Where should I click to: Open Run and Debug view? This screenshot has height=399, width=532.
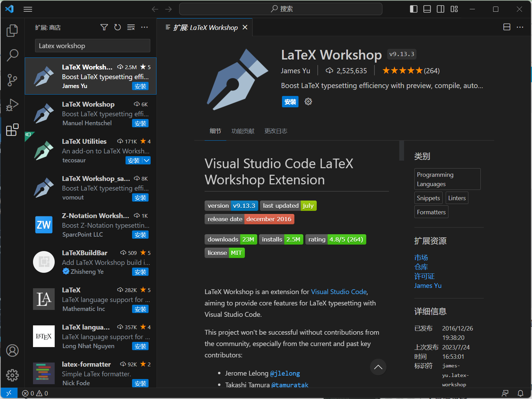[x=12, y=105]
